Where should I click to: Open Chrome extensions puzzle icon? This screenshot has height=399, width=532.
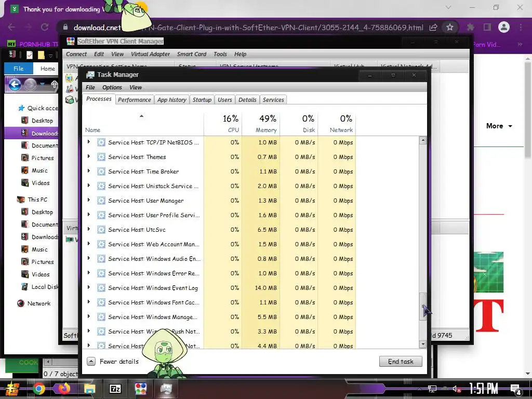click(x=470, y=27)
